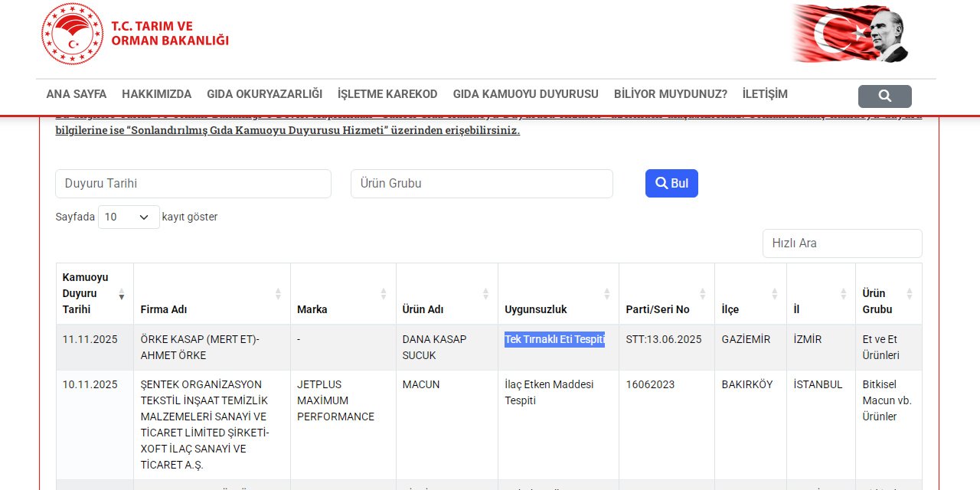Screen dimensions: 980x490
Task: Click the Hızlı Ara search field
Action: point(841,243)
